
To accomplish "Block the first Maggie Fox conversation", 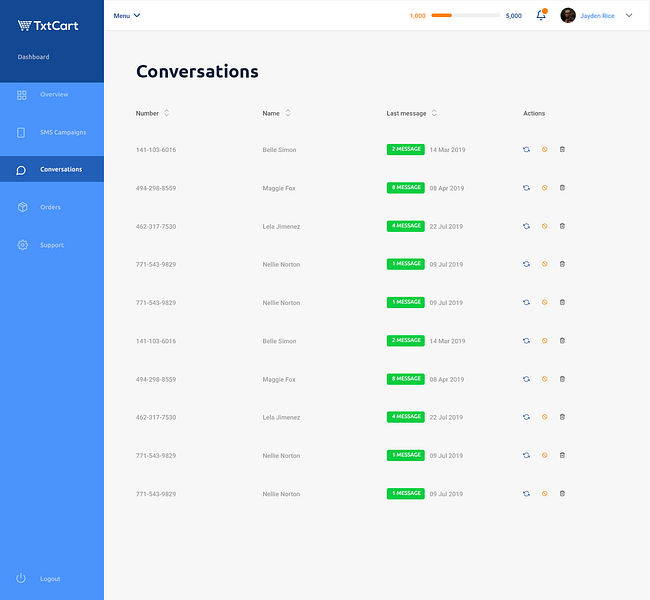I will (x=544, y=188).
